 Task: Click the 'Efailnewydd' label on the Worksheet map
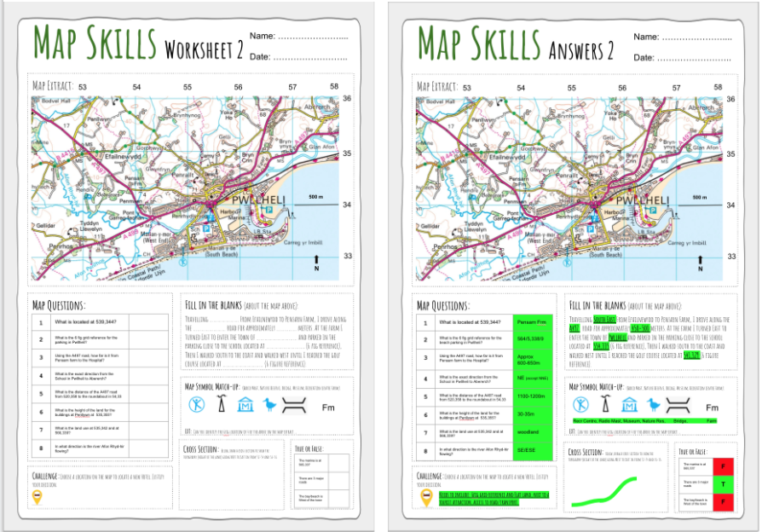coord(123,157)
